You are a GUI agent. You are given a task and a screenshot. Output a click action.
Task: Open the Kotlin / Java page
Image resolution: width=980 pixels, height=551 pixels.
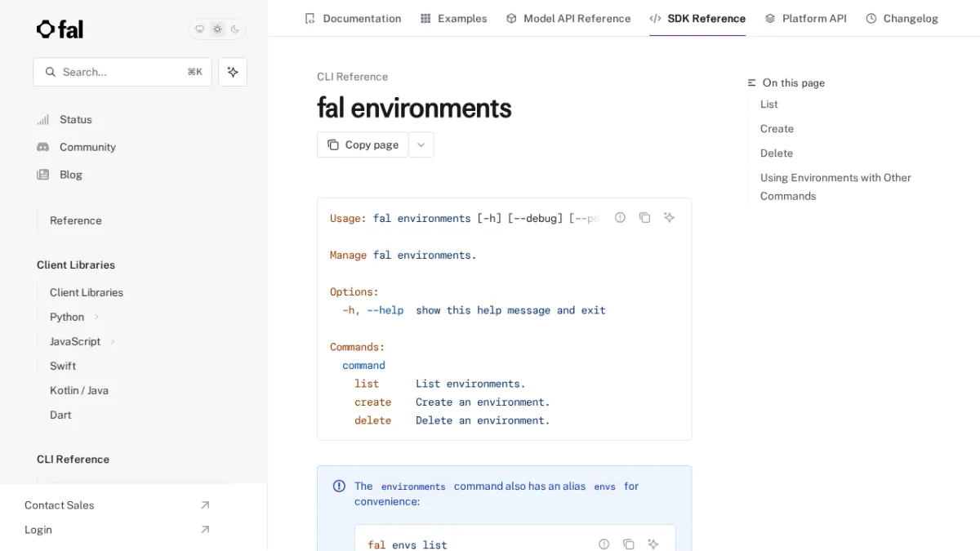79,390
